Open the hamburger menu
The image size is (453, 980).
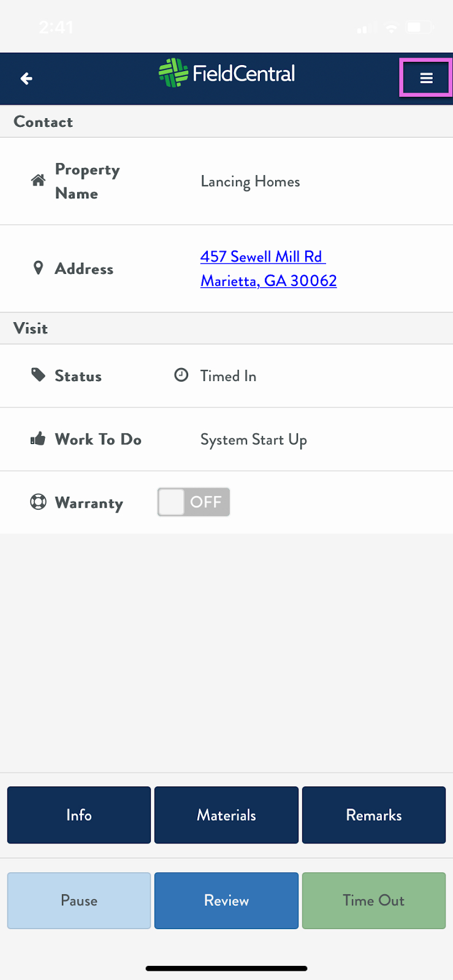426,78
